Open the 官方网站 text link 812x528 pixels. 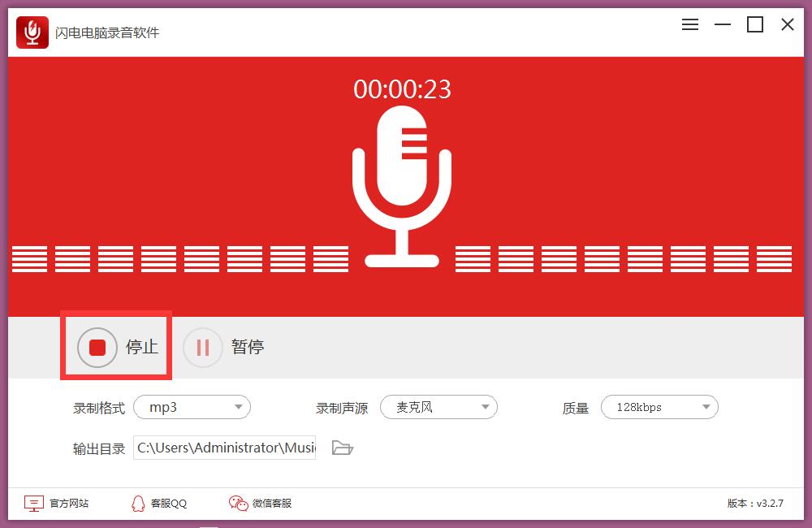[69, 504]
